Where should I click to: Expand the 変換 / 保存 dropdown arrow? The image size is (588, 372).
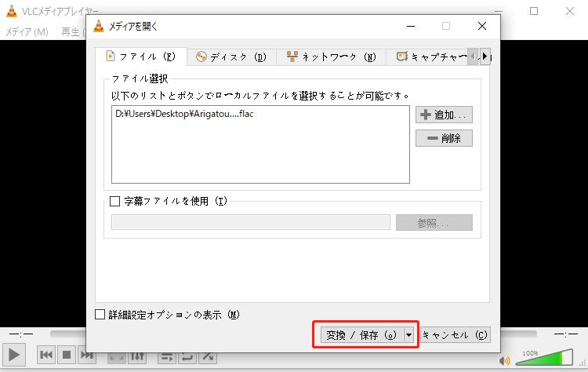tap(408, 334)
